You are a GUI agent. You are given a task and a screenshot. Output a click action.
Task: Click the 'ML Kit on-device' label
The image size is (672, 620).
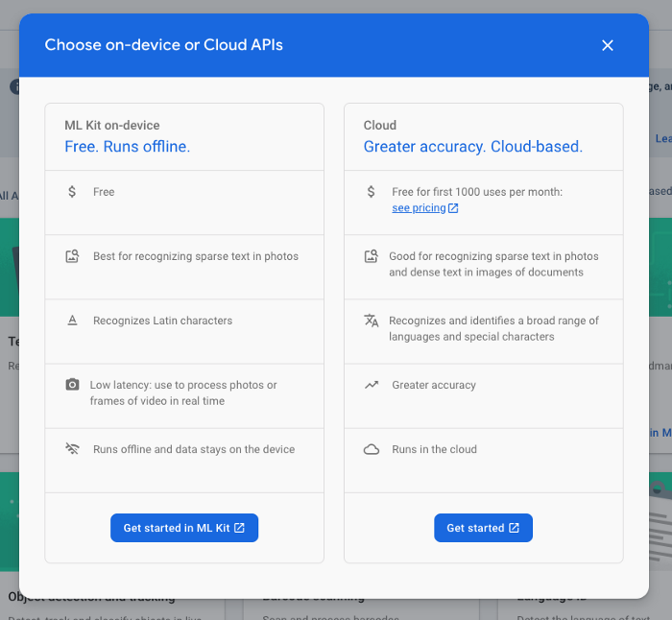(x=112, y=125)
